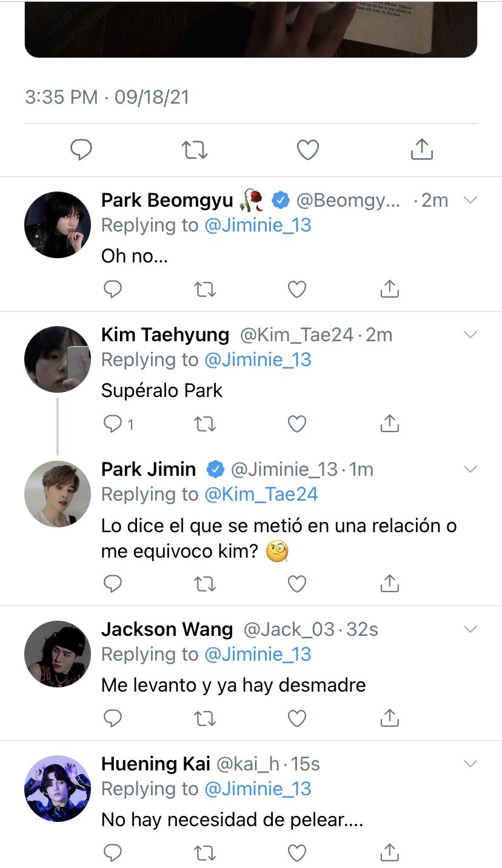Share the main tweet
Image resolution: width=502 pixels, height=868 pixels.
(x=421, y=149)
